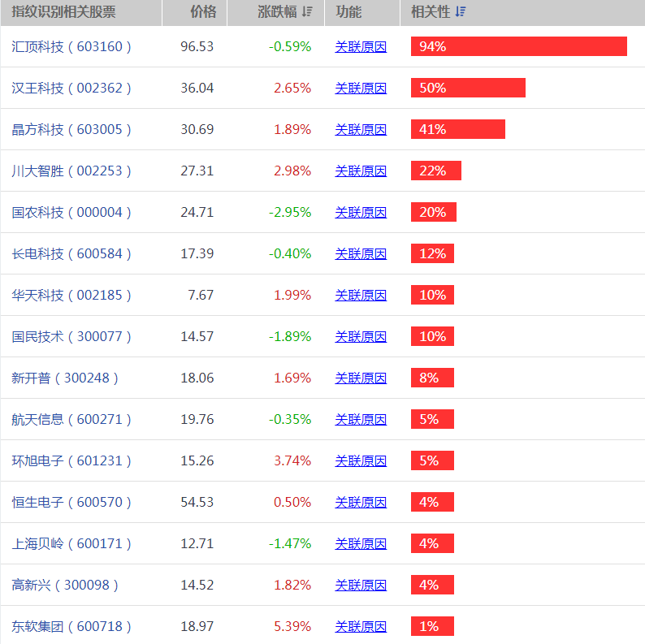Open stock 国农科技 (000004)
Viewport: 645px width, 644px height.
click(x=71, y=213)
